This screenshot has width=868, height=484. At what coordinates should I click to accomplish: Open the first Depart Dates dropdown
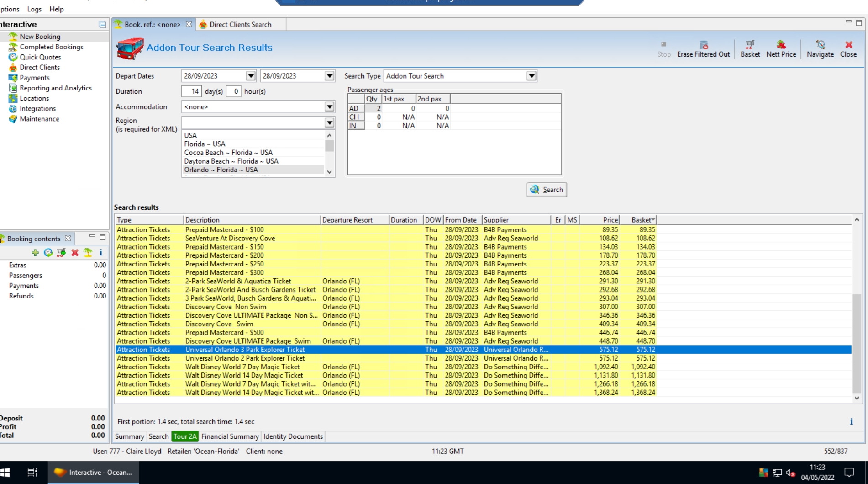coord(251,76)
